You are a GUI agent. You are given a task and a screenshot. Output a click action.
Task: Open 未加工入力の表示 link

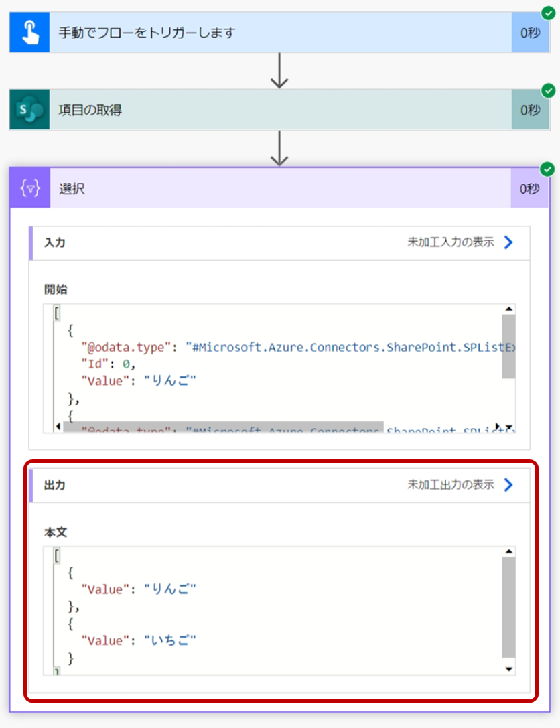(450, 242)
